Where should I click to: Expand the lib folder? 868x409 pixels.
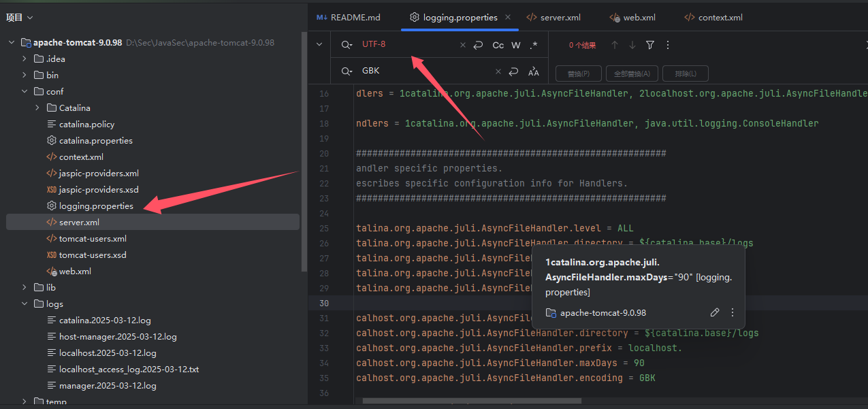click(x=25, y=287)
